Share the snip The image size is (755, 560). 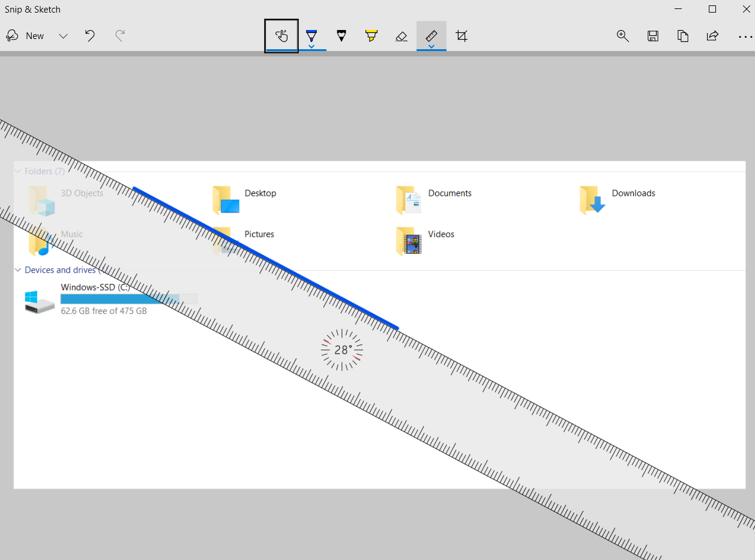[712, 36]
